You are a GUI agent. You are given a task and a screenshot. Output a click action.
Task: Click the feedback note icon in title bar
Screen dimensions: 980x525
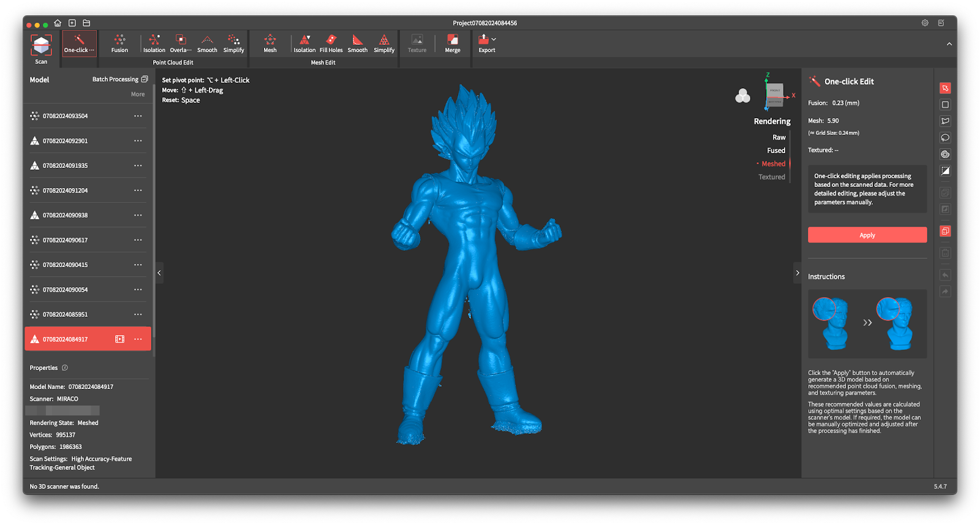pos(941,23)
